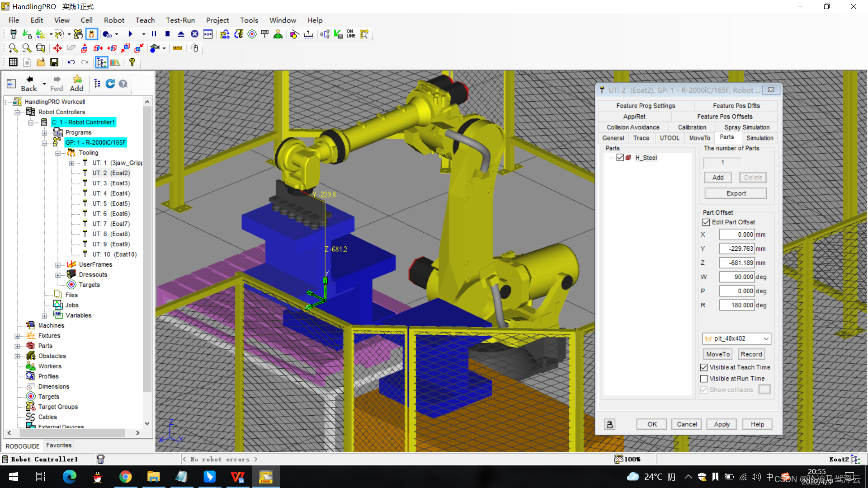This screenshot has width=868, height=488.
Task: Click the Export button
Action: click(736, 193)
